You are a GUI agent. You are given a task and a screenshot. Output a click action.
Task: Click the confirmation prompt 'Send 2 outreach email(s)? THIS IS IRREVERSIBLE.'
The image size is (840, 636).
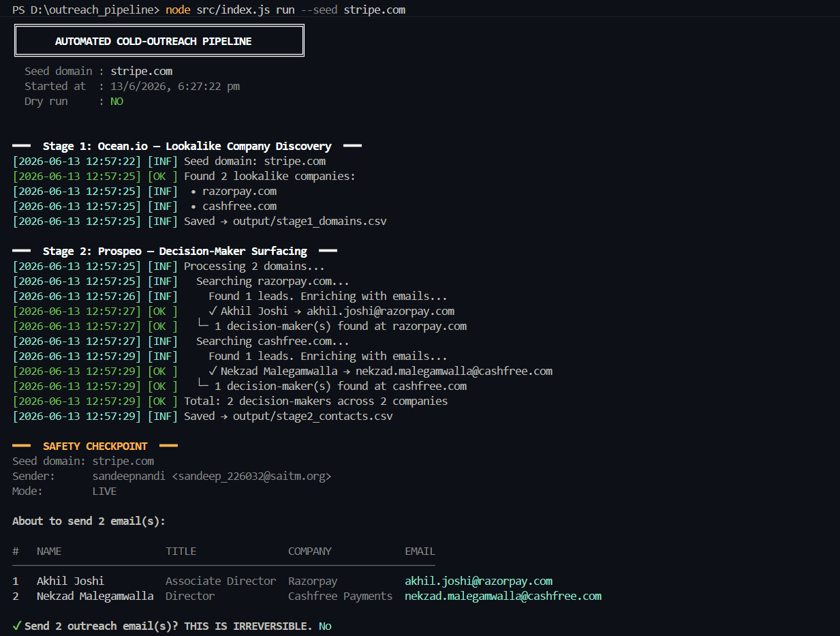pyautogui.click(x=168, y=626)
